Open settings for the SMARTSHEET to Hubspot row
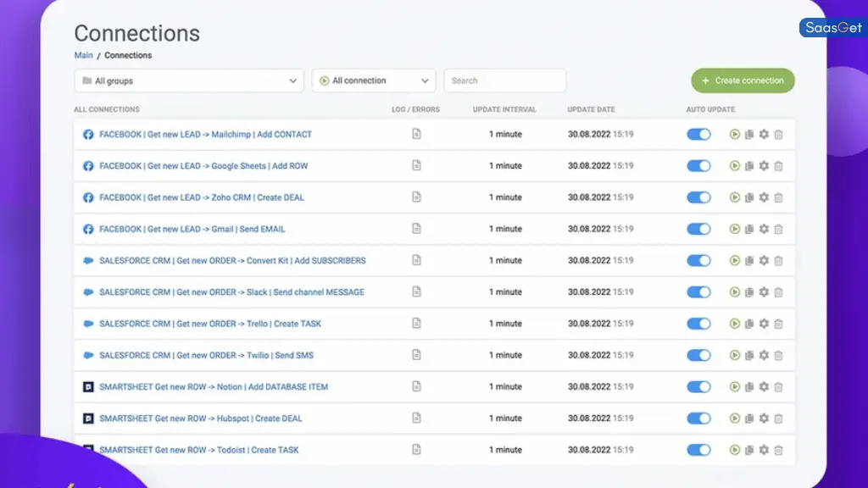Viewport: 868px width, 488px height. [x=764, y=418]
